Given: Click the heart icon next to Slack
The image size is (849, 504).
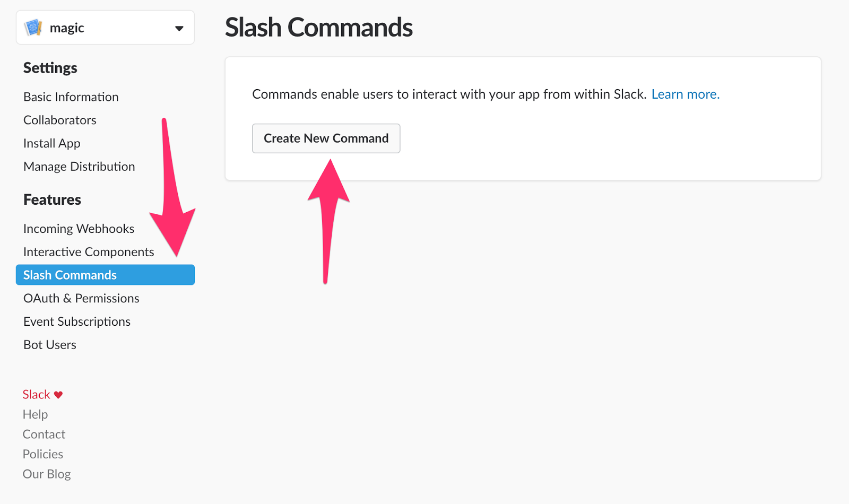Looking at the screenshot, I should pyautogui.click(x=58, y=394).
